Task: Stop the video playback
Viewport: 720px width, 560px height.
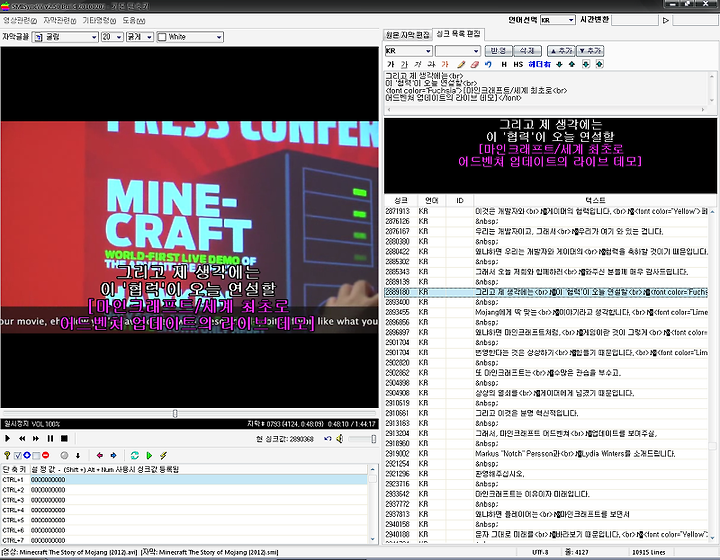Action: [64, 438]
